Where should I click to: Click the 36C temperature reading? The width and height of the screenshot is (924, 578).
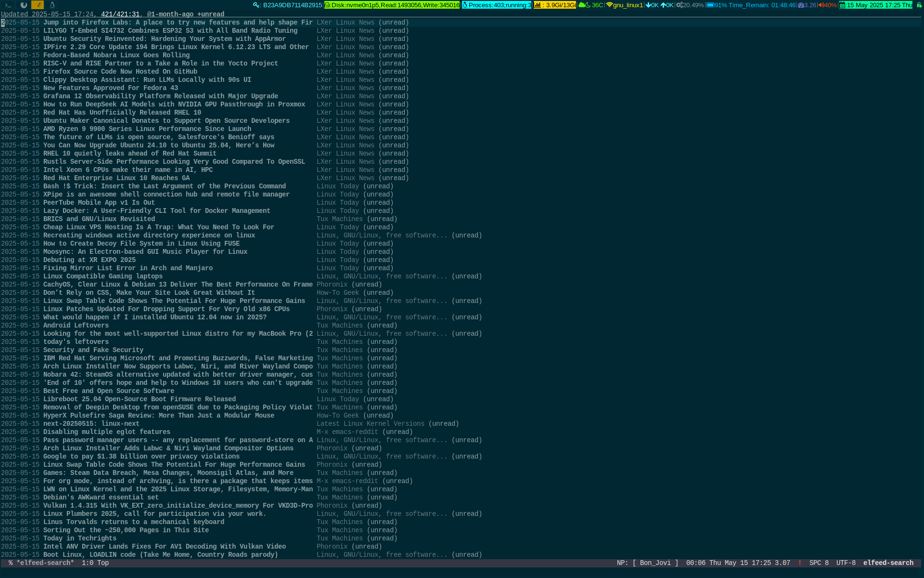click(x=597, y=5)
